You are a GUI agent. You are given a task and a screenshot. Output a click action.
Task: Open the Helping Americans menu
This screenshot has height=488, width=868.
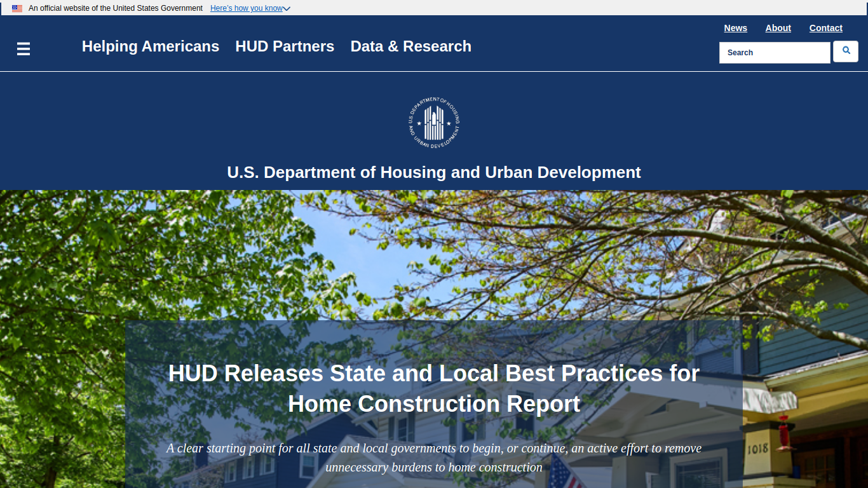tap(151, 46)
